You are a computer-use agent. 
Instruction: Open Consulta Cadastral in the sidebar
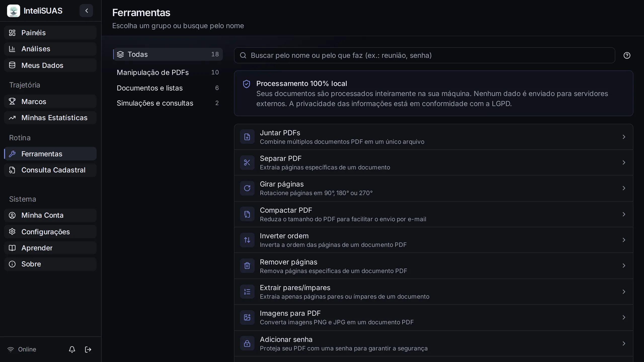(x=50, y=170)
